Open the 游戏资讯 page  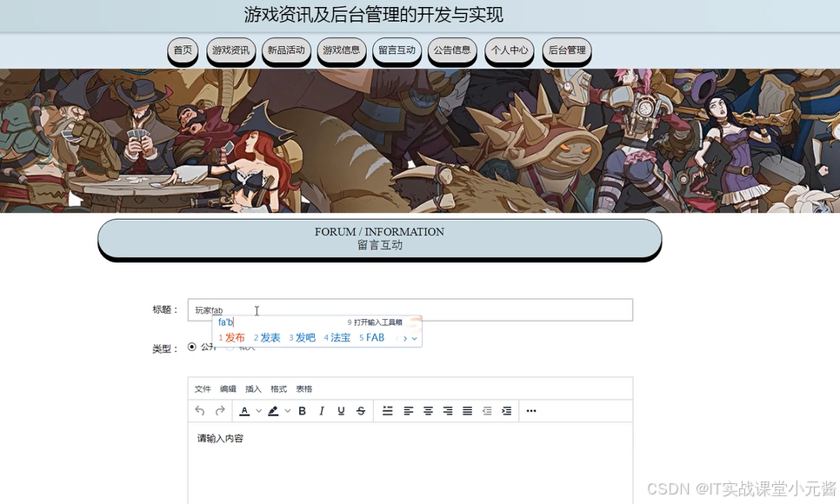[231, 50]
